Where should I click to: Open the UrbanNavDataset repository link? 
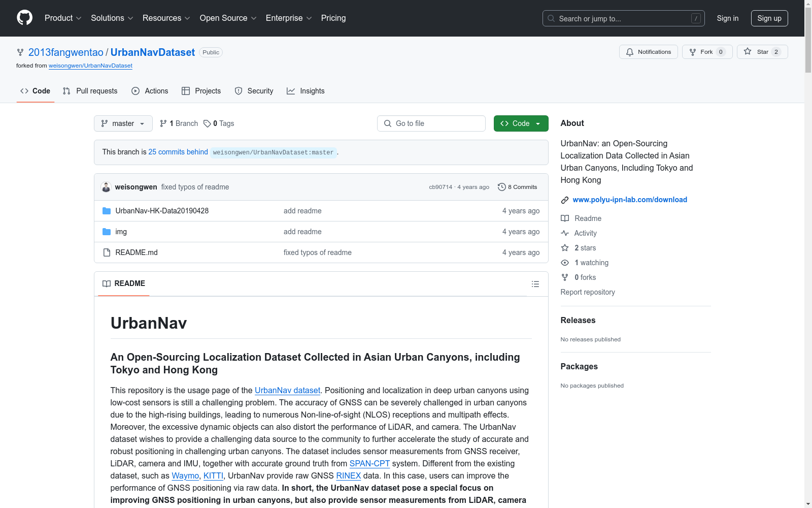pyautogui.click(x=153, y=52)
